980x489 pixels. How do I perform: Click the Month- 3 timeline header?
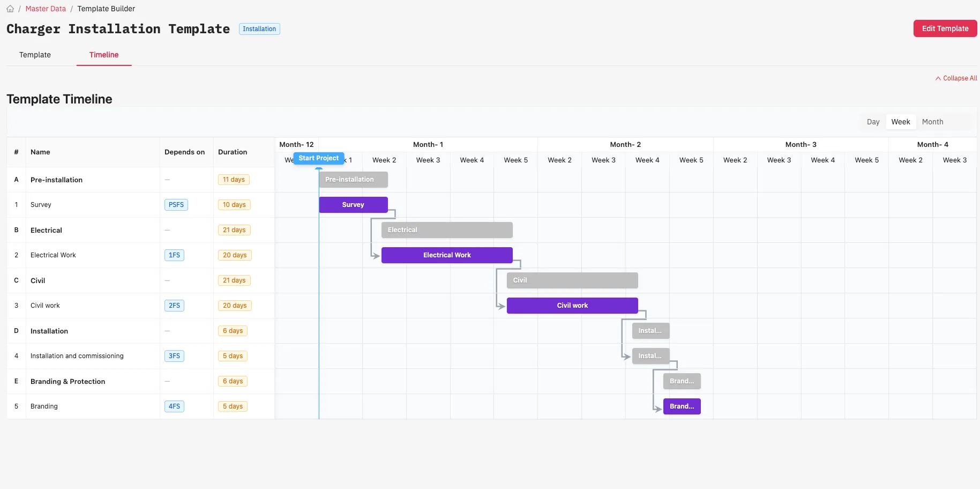801,145
